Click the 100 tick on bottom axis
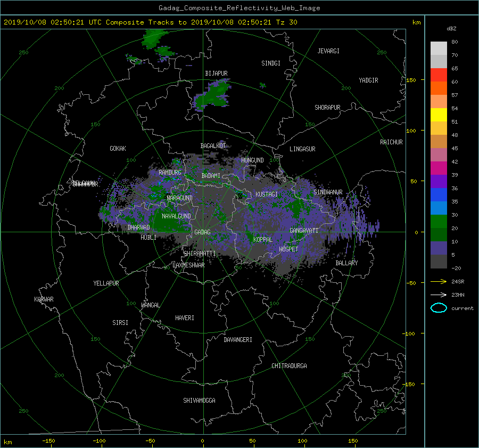 coord(302,441)
